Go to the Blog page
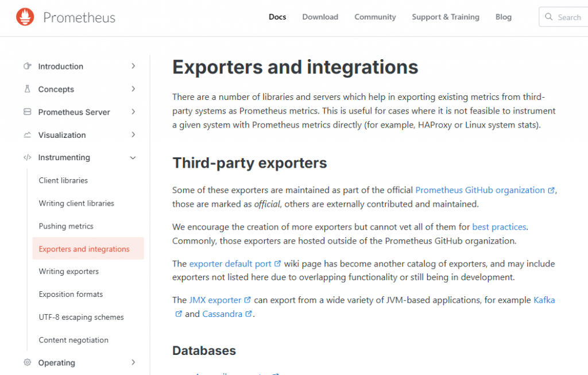588x375 pixels. pyautogui.click(x=503, y=17)
